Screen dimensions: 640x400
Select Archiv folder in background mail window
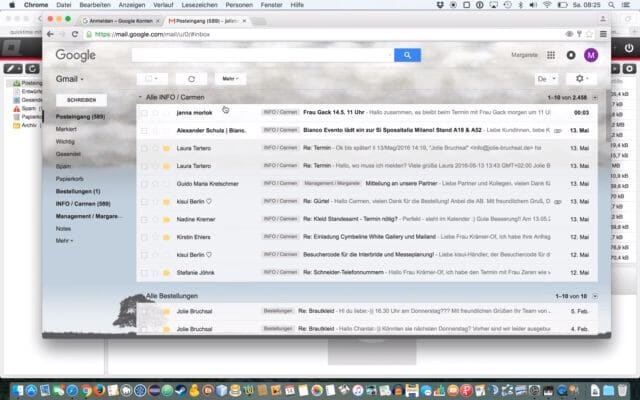(25, 125)
